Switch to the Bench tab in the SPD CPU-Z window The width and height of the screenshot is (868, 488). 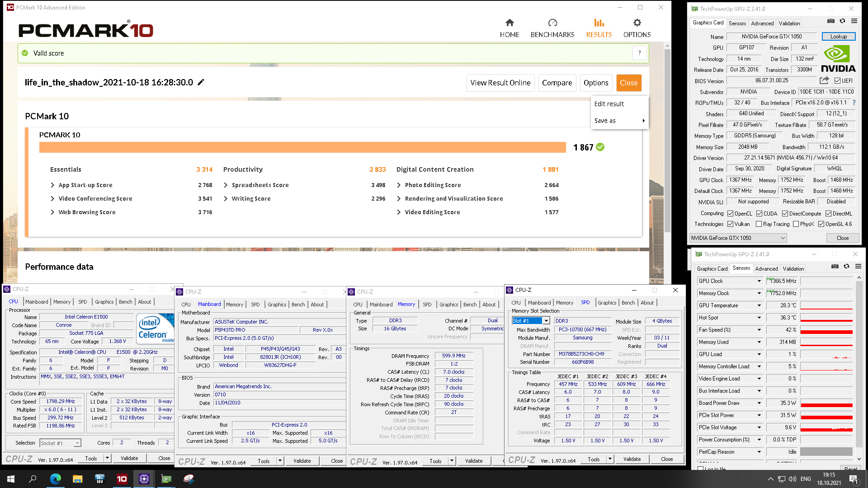click(628, 303)
